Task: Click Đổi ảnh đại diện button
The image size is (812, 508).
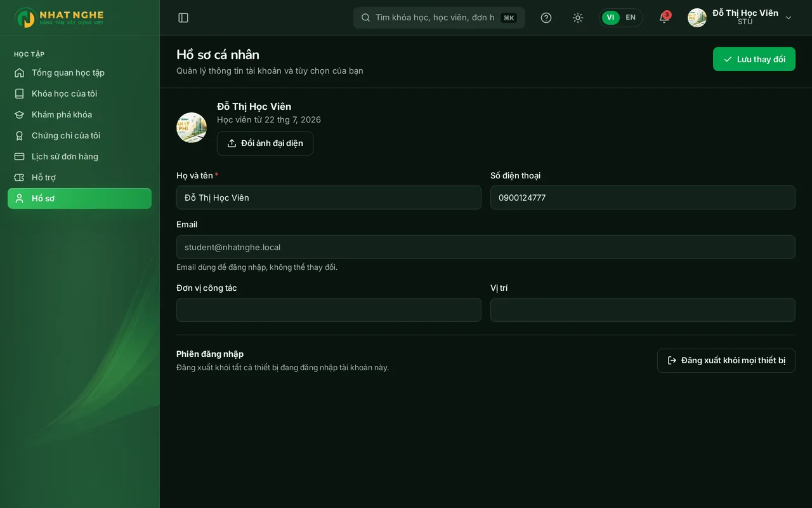Action: point(265,144)
